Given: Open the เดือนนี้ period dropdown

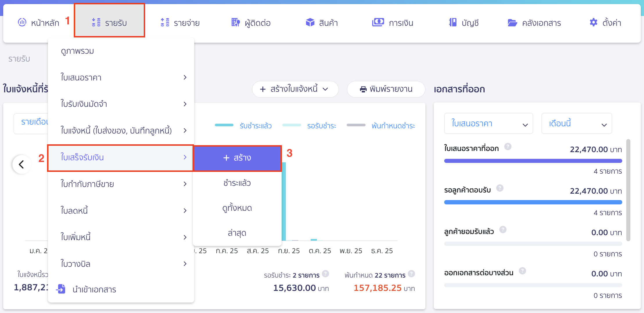Looking at the screenshot, I should [577, 123].
